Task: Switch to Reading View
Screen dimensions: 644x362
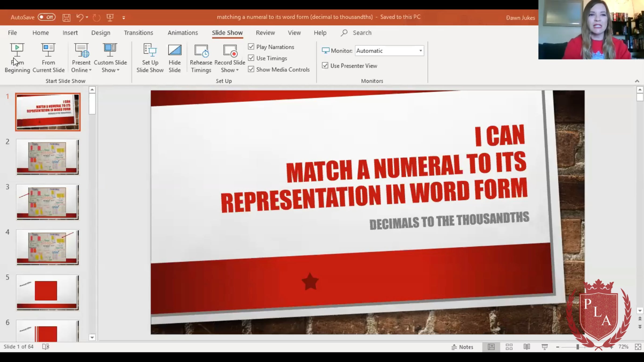Action: 527,347
